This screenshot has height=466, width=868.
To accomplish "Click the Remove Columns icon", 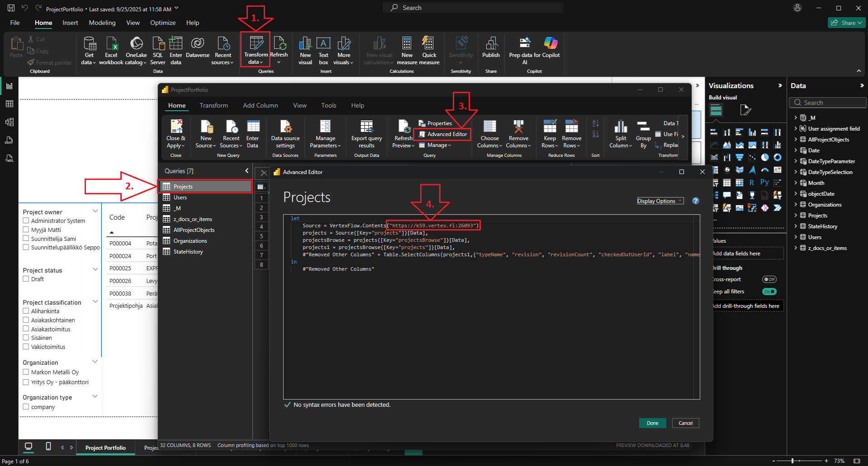I will 518,127.
